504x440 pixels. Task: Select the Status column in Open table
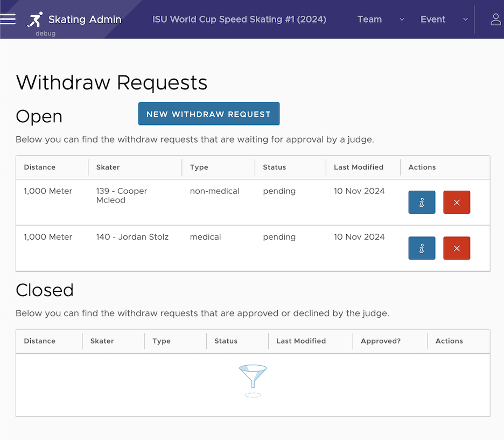click(x=275, y=167)
